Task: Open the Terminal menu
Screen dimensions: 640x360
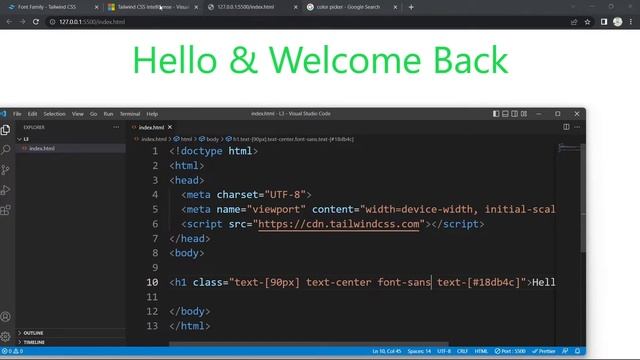Action: 130,114
